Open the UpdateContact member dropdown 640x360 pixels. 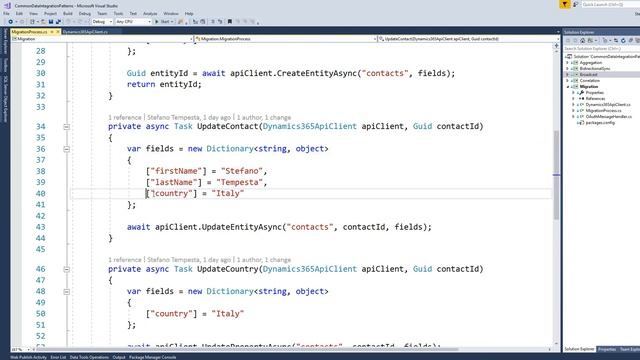tap(468, 39)
